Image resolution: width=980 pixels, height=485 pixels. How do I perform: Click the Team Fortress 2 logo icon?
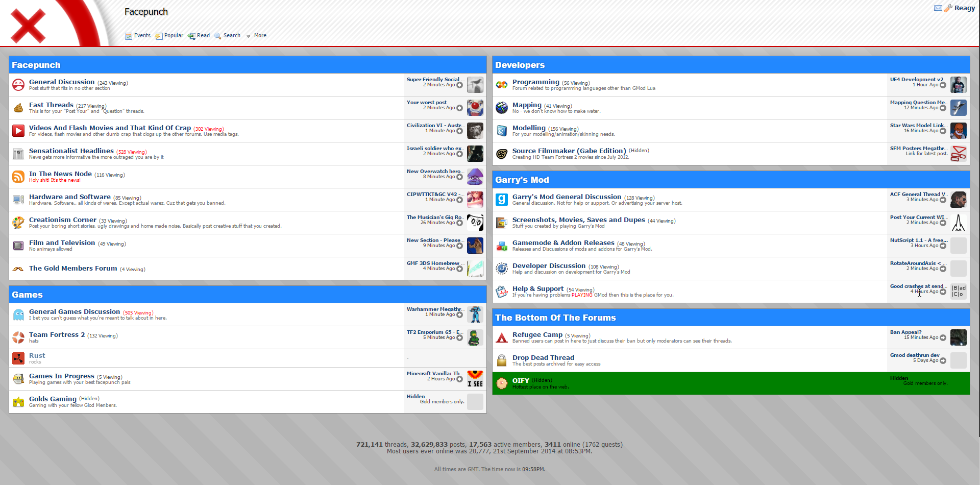click(18, 337)
